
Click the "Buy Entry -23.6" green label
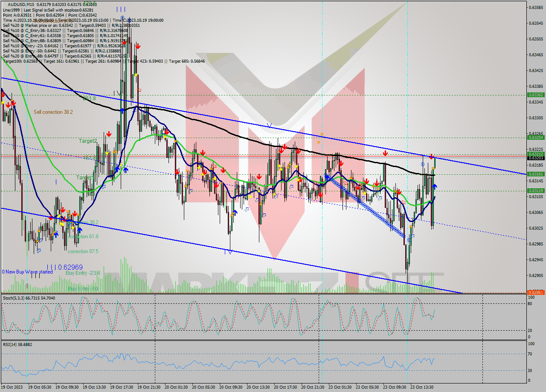click(82, 273)
